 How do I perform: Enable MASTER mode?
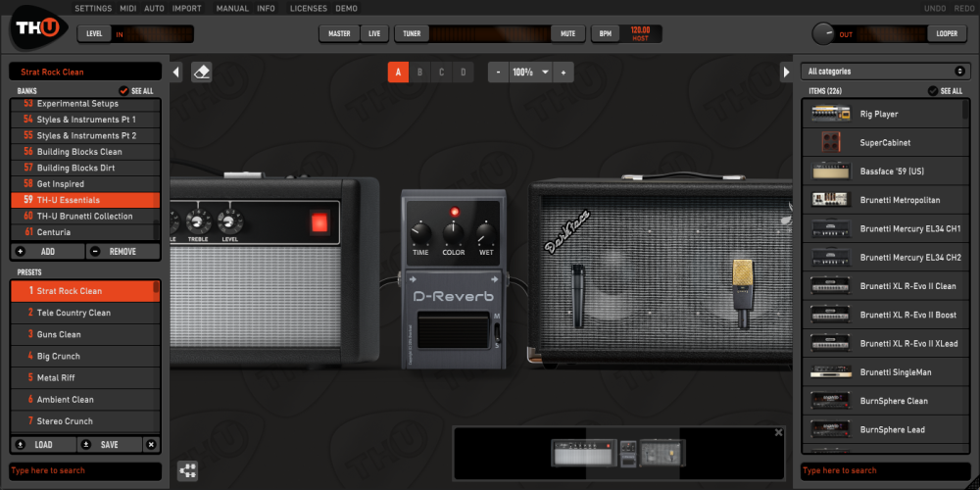(x=339, y=33)
